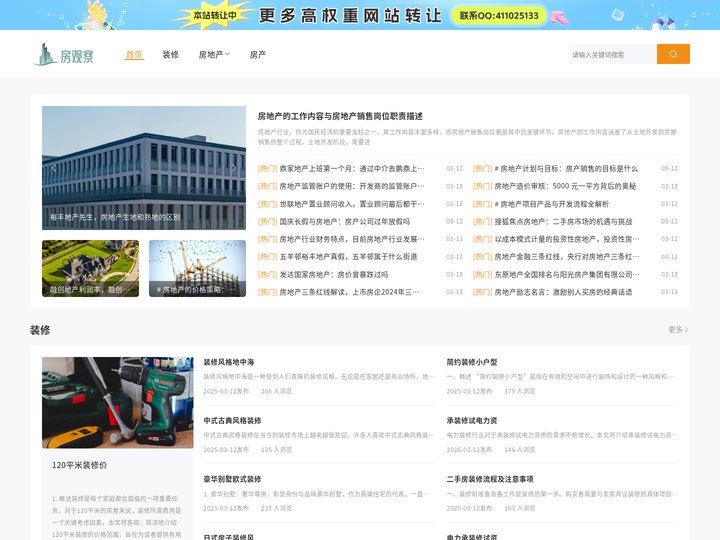The height and width of the screenshot is (540, 720).
Task: Open 简约装修小户型 article
Action: click(x=472, y=362)
